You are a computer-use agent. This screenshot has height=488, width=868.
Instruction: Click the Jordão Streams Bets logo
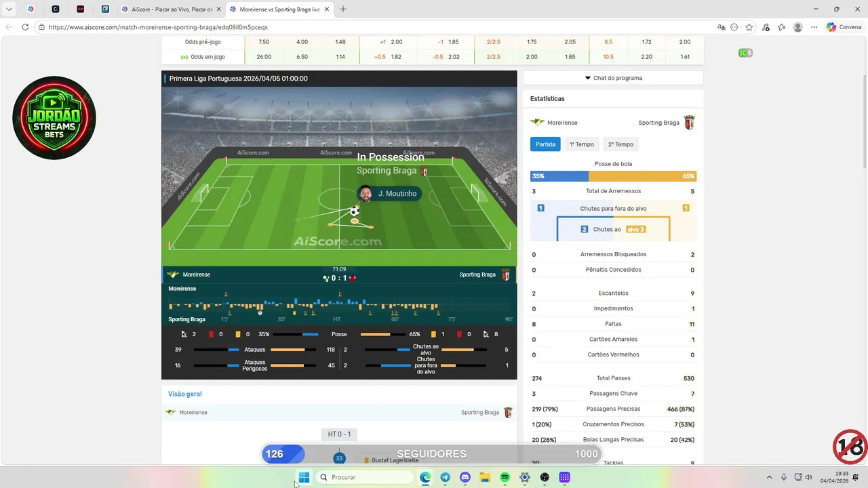[54, 118]
